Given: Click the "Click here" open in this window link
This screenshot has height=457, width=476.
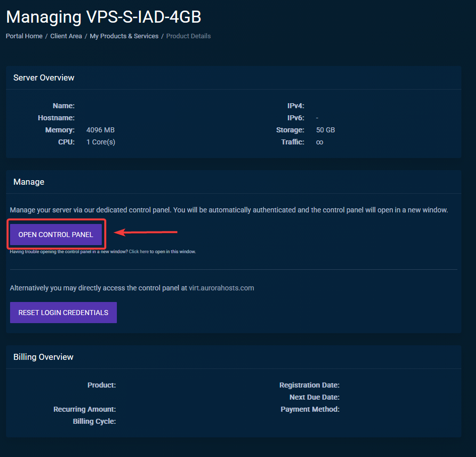Looking at the screenshot, I should coord(139,252).
